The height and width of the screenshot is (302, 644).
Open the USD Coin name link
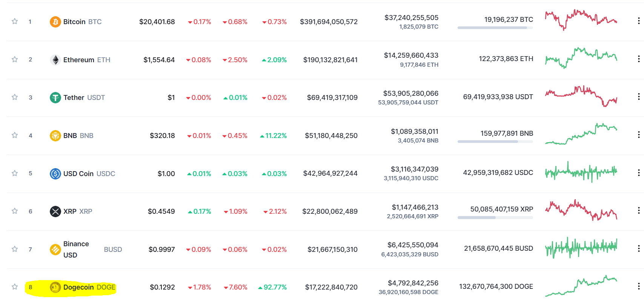[x=78, y=173]
